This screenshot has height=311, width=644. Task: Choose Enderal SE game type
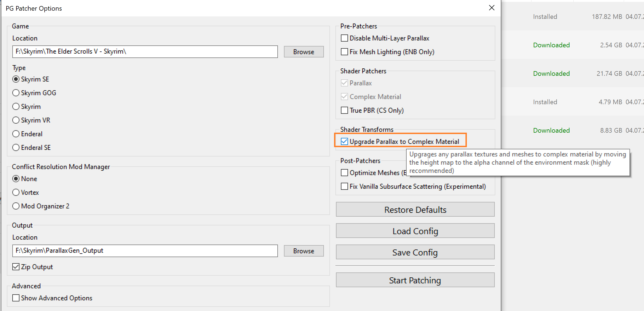click(x=16, y=148)
